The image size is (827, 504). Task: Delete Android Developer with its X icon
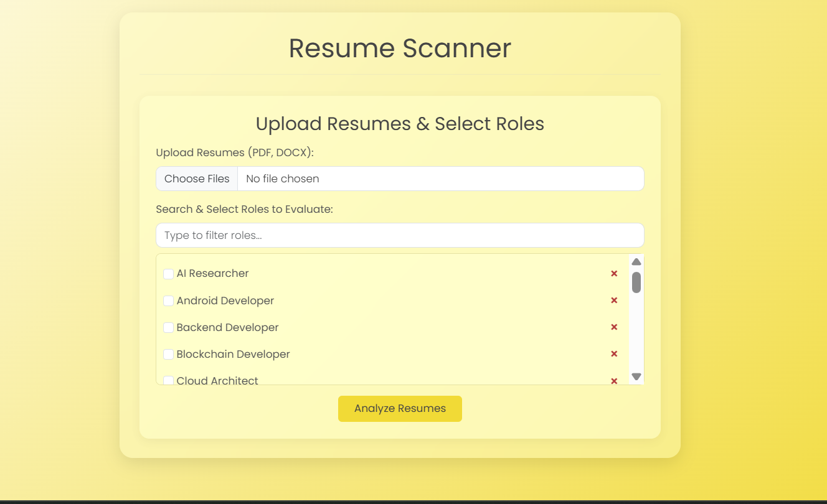(x=614, y=301)
